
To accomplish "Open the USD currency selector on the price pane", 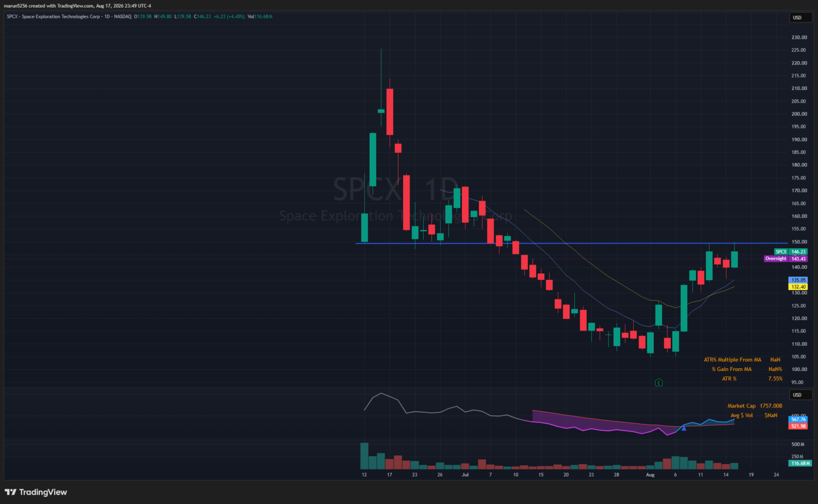I will pos(800,17).
